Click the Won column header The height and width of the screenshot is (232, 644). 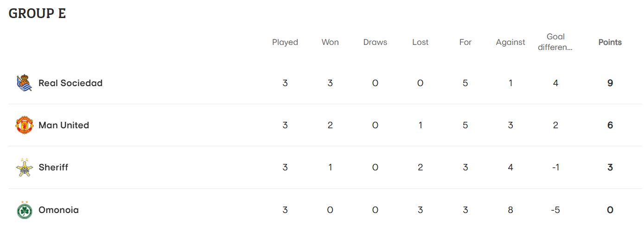tap(330, 42)
